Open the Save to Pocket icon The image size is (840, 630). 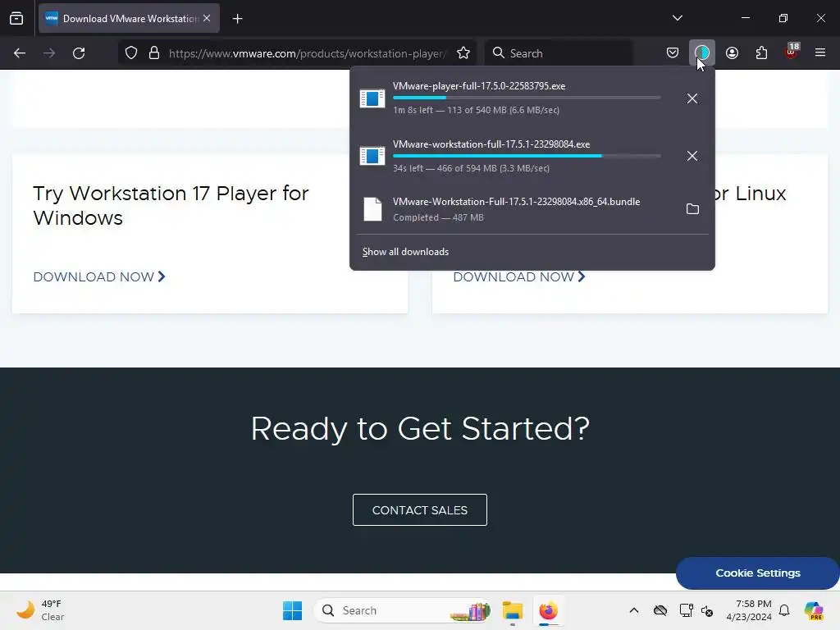[x=673, y=52]
